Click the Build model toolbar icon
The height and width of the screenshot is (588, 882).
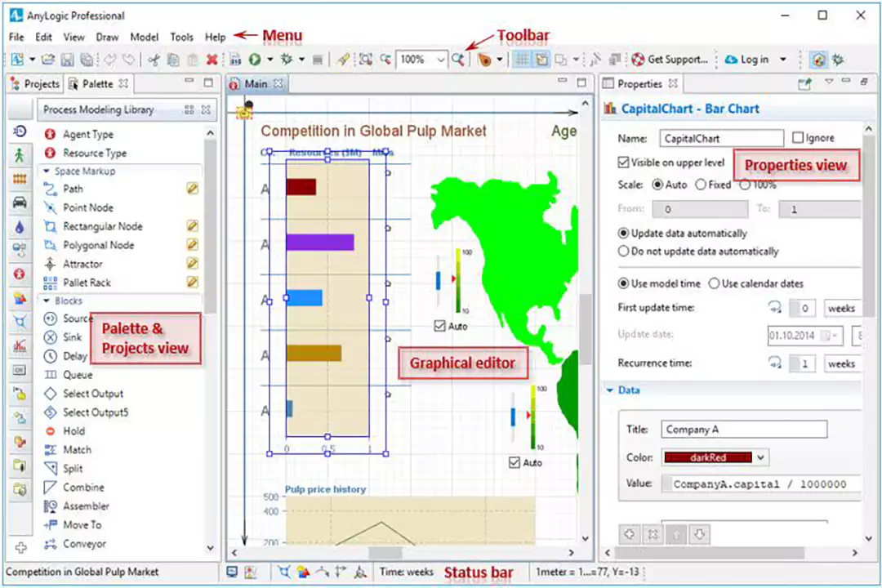point(236,59)
